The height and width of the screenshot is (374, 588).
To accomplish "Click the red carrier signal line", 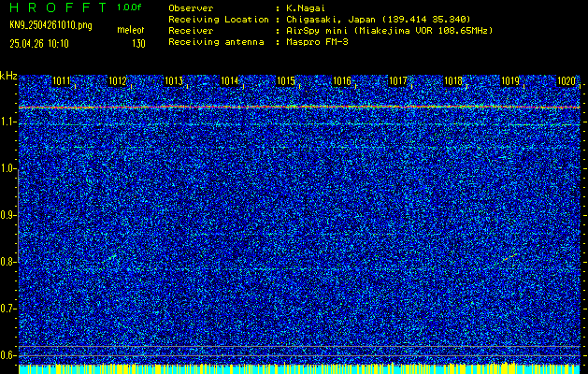I will [299, 108].
